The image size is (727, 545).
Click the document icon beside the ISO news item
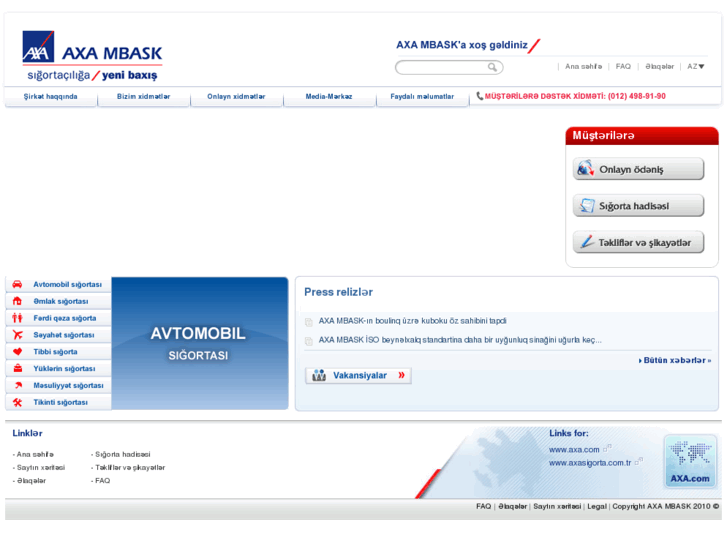309,341
